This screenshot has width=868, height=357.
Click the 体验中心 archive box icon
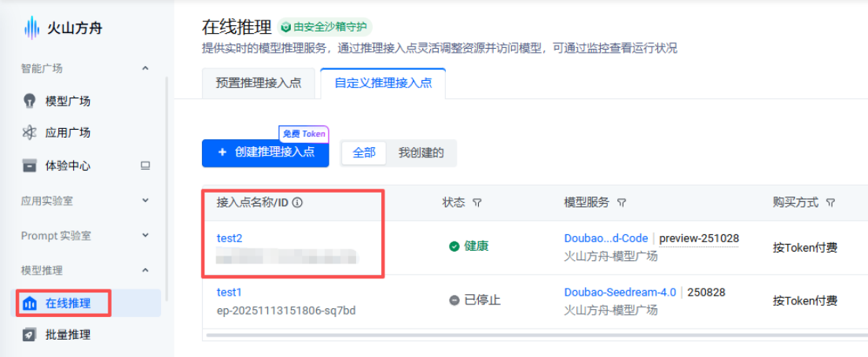[x=30, y=166]
